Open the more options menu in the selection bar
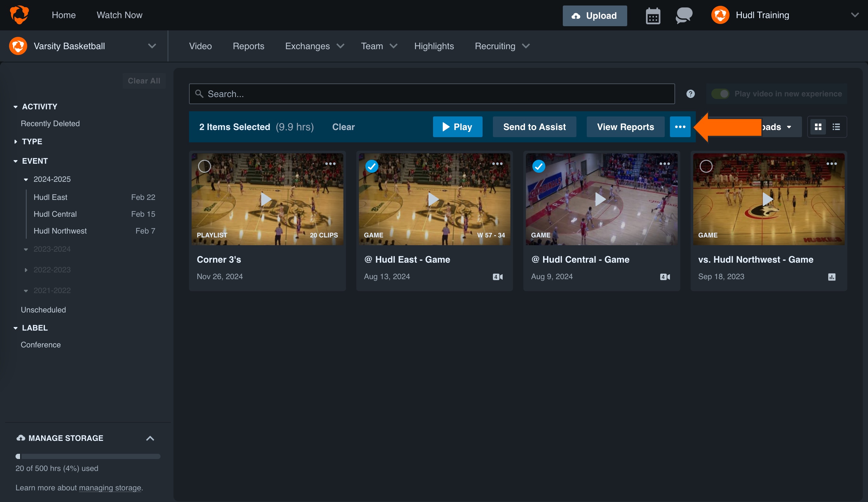The image size is (868, 502). coord(680,127)
